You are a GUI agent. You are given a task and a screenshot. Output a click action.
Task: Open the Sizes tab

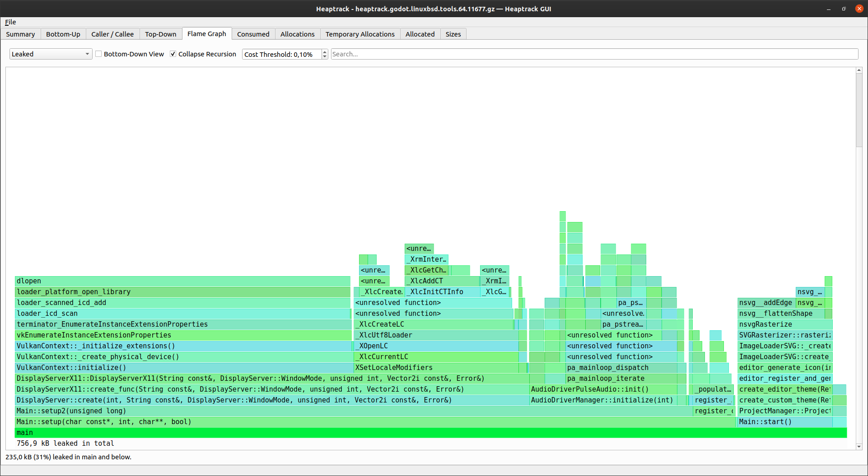tap(453, 34)
